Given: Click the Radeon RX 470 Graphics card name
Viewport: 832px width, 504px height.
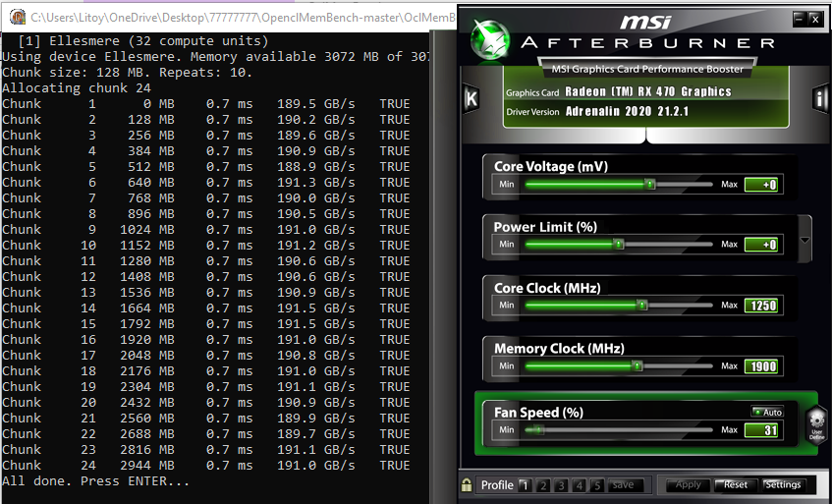Looking at the screenshot, I should coord(648,91).
